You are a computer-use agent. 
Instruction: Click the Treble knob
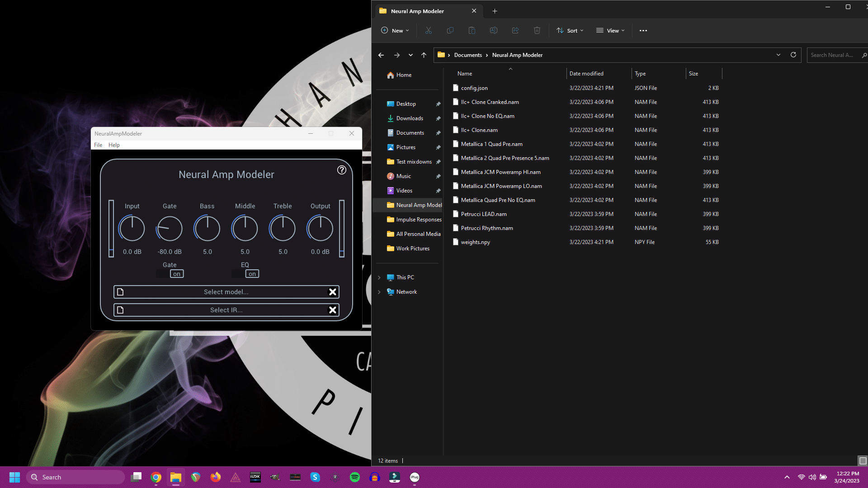(283, 229)
